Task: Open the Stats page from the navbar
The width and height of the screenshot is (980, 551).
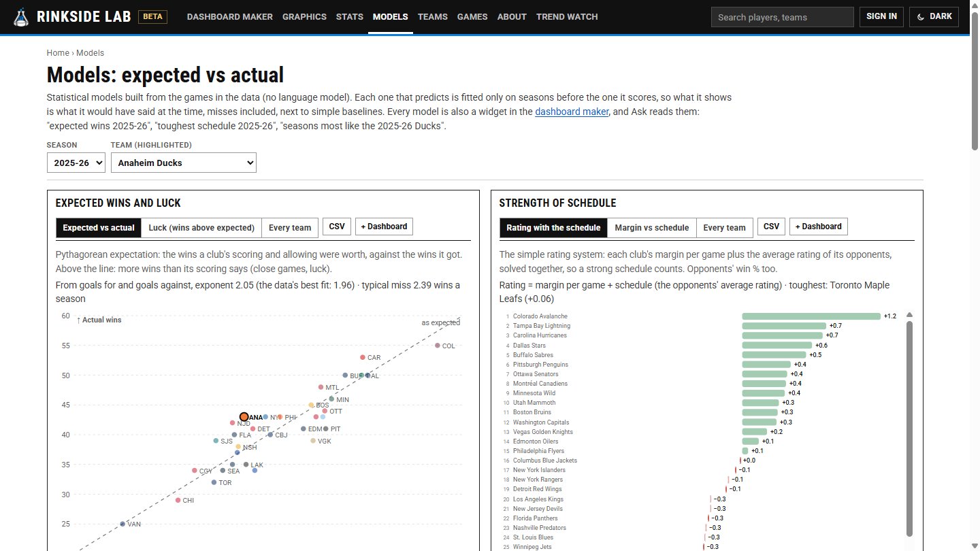Action: [350, 17]
